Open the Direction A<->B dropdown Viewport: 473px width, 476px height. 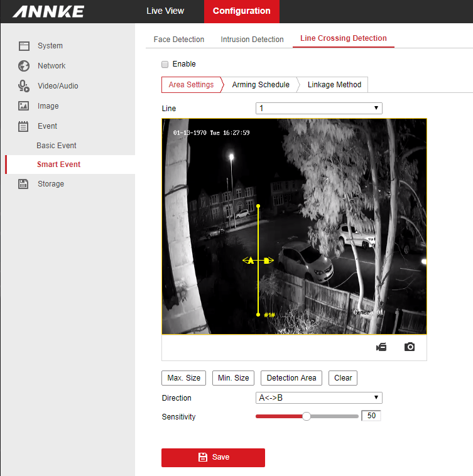click(318, 398)
